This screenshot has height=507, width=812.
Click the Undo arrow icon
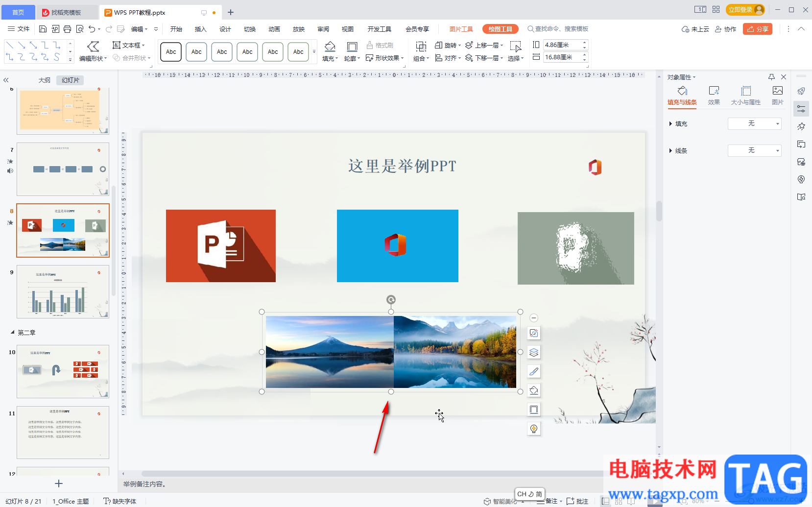point(92,29)
